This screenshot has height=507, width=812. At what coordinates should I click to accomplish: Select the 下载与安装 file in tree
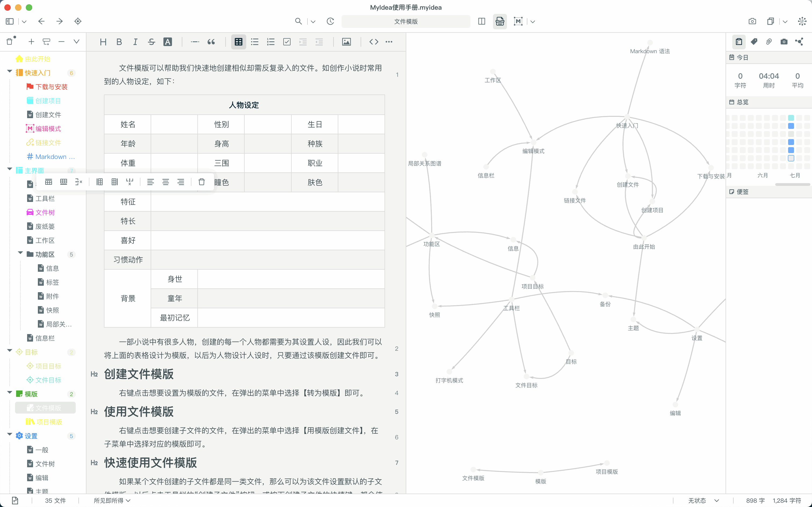point(51,87)
